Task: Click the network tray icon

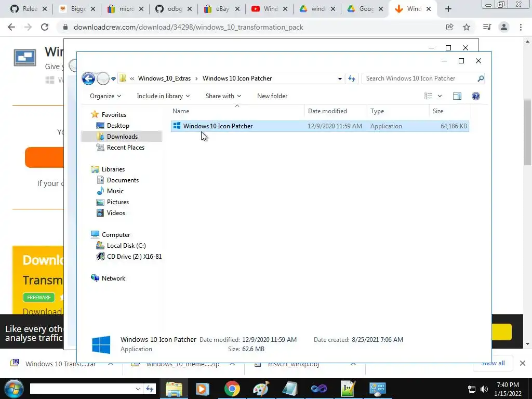Action: coord(472,389)
